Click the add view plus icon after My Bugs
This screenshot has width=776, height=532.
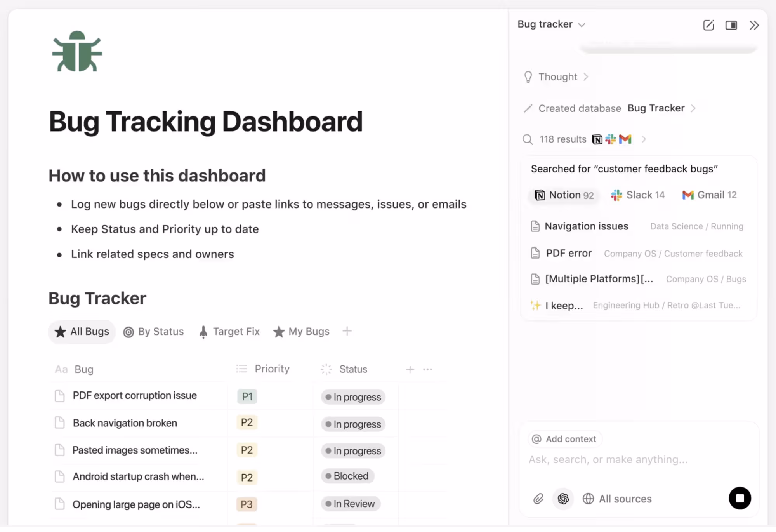347,331
